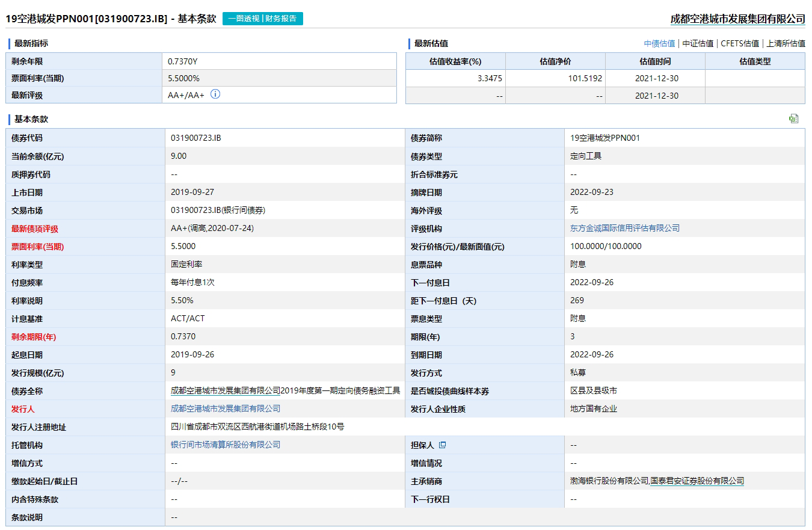Open the 财务报告 page
Image resolution: width=812 pixels, height=530 pixels.
coord(281,19)
